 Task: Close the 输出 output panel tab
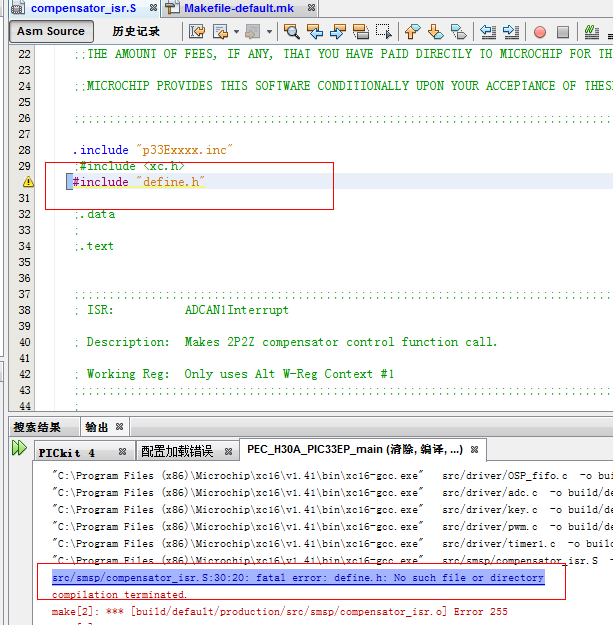119,427
